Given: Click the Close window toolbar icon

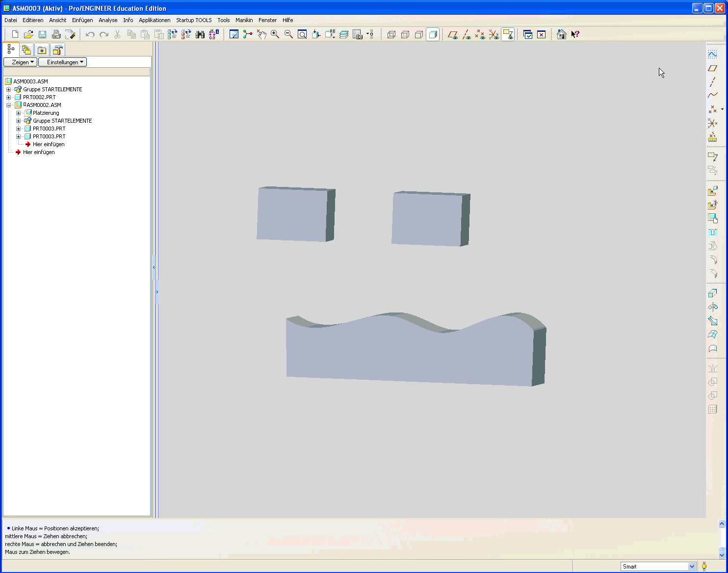Looking at the screenshot, I should pyautogui.click(x=541, y=34).
